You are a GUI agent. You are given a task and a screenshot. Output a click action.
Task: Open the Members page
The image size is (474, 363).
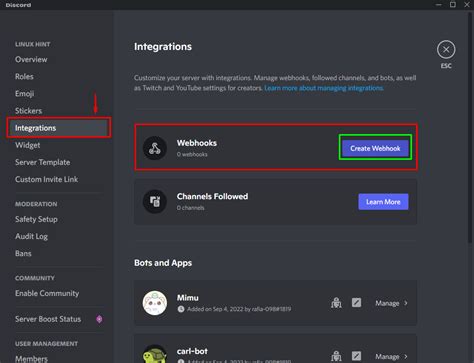tap(31, 359)
